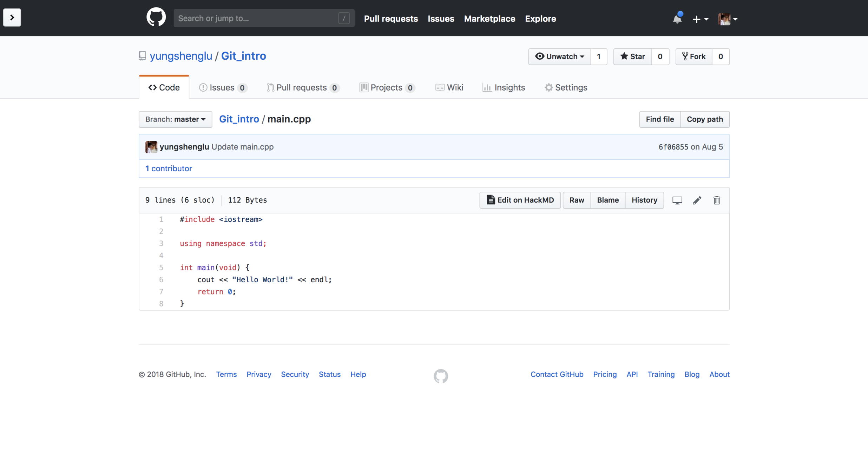Open the Branch: master dropdown
Screen dimensions: 868x474
(175, 119)
